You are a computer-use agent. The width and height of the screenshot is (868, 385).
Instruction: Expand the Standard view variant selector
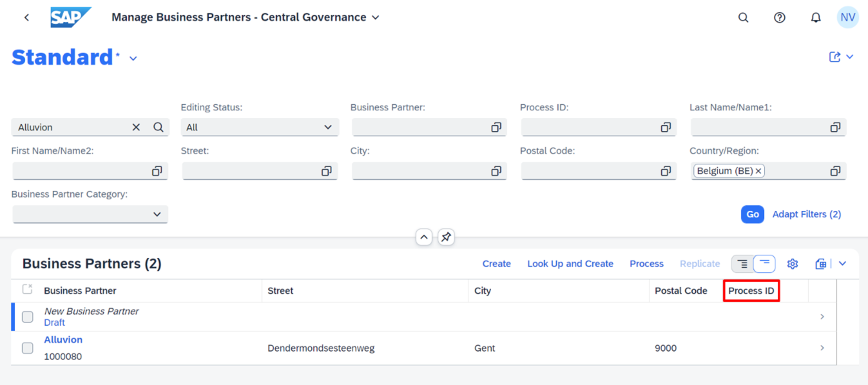coord(133,59)
